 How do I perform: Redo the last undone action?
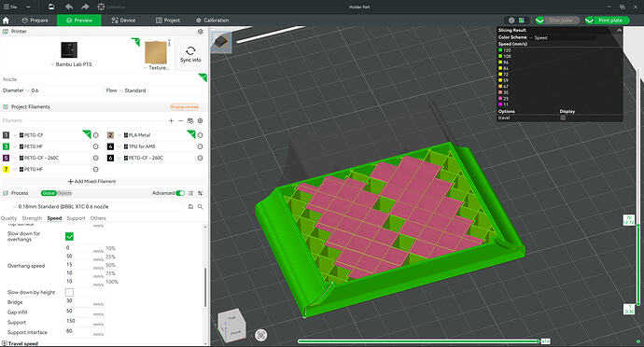click(85, 7)
